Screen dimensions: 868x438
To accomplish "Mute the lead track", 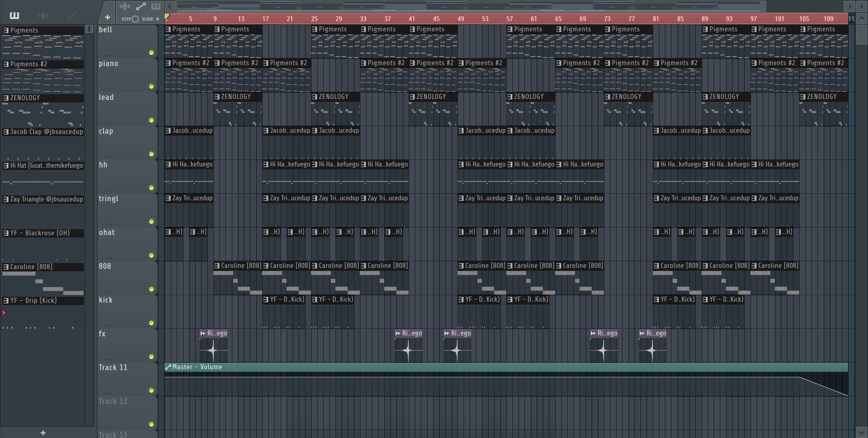I will [x=152, y=120].
